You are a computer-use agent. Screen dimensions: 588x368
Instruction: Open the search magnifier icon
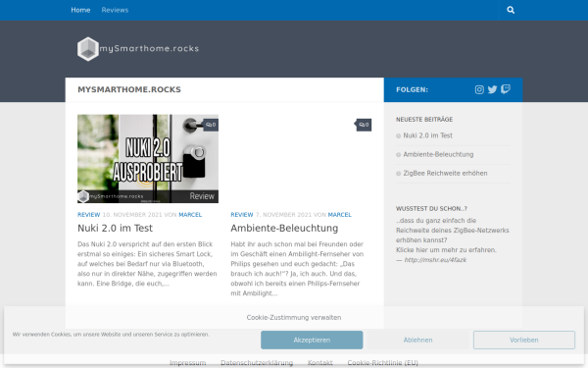(511, 10)
